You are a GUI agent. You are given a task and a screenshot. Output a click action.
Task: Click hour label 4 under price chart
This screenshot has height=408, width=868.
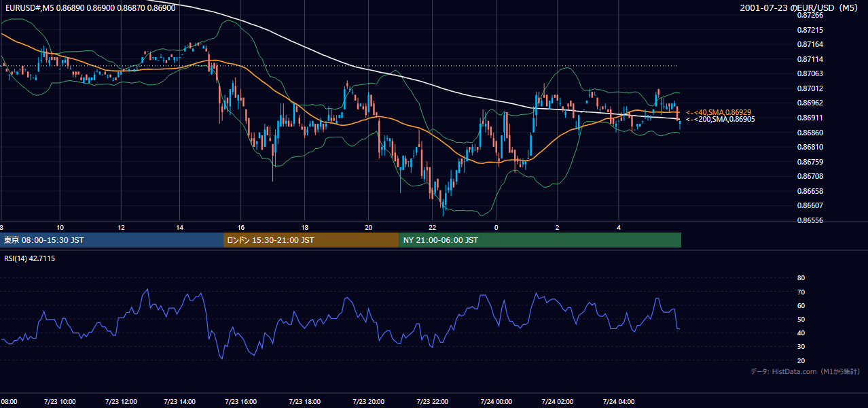[619, 227]
